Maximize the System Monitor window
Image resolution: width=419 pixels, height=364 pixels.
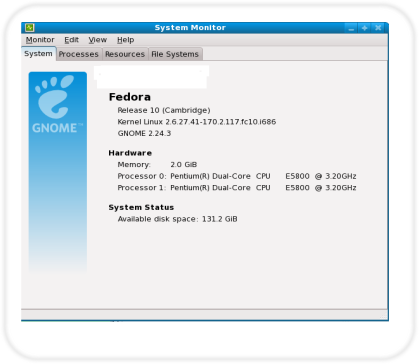364,28
